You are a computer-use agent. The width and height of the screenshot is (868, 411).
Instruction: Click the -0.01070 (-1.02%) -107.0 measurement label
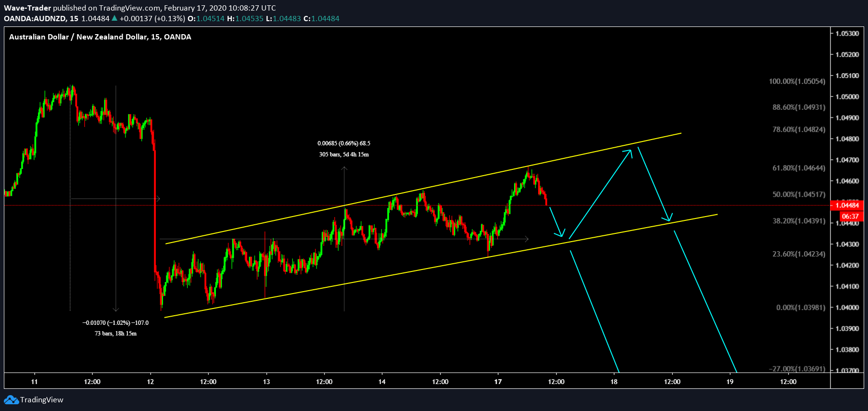(x=115, y=323)
